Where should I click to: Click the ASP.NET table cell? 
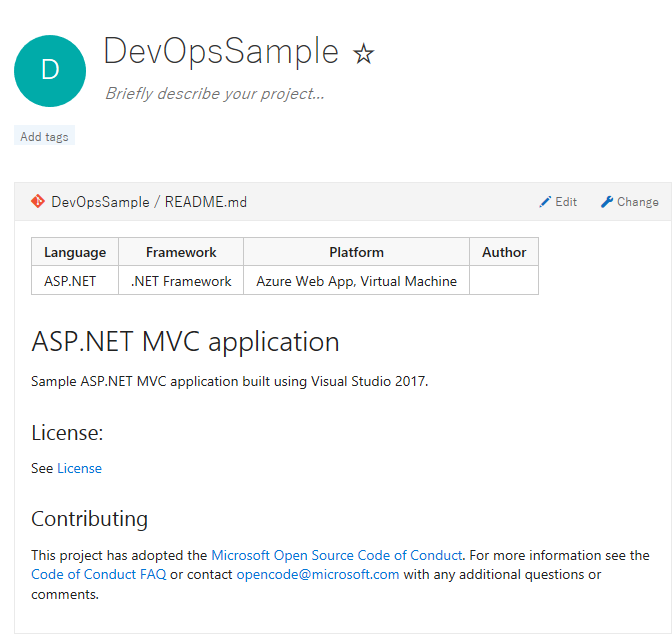click(x=75, y=281)
